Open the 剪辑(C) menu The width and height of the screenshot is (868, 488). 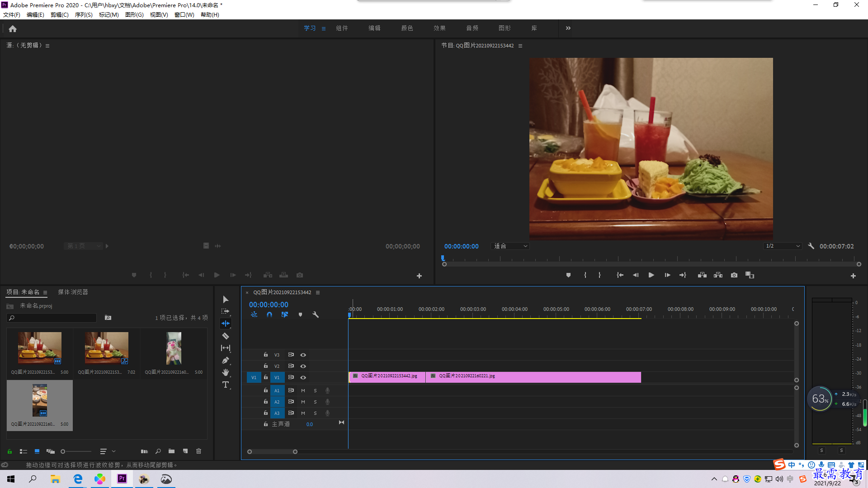pyautogui.click(x=60, y=15)
